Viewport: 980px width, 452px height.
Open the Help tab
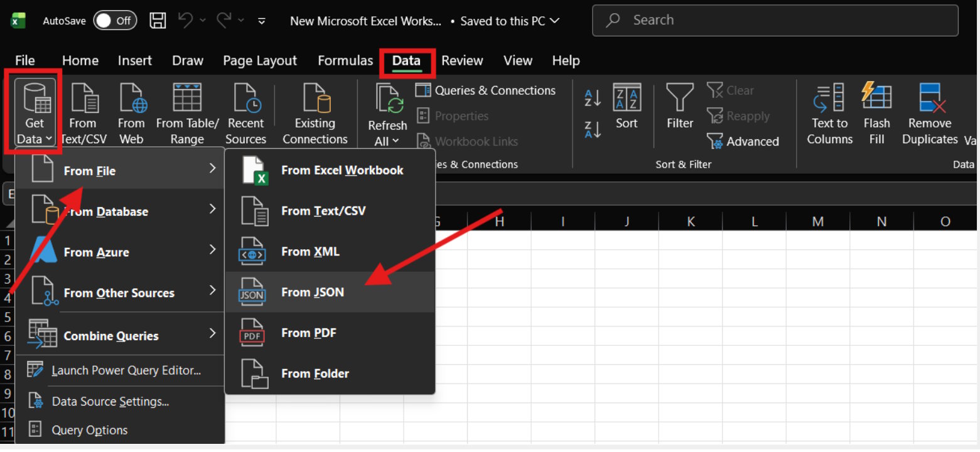(566, 61)
